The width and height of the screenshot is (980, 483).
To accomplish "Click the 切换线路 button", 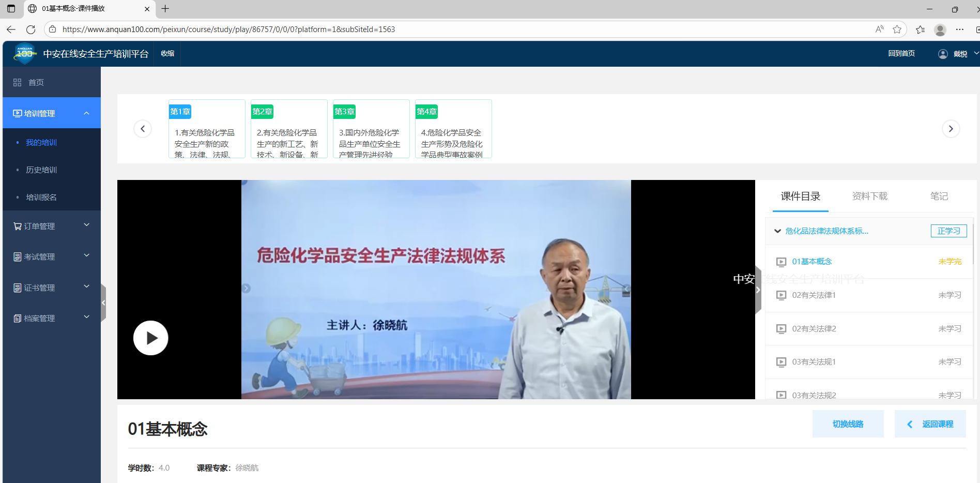I will (848, 424).
